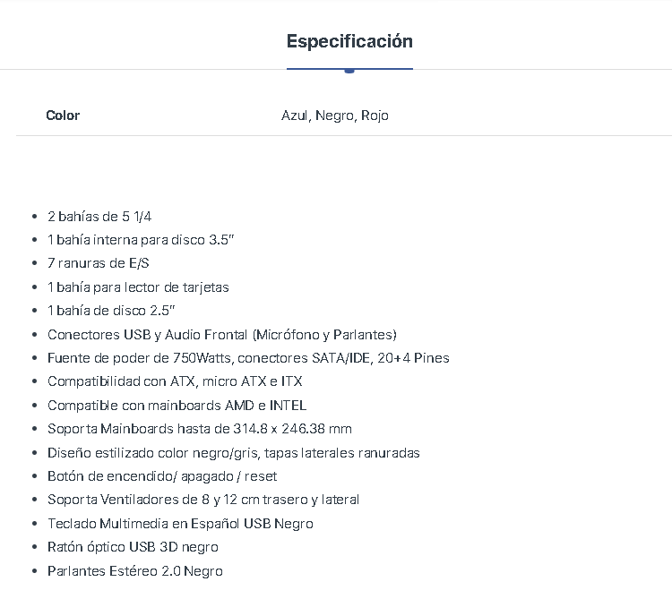Select the Rojo color value

pyautogui.click(x=375, y=115)
